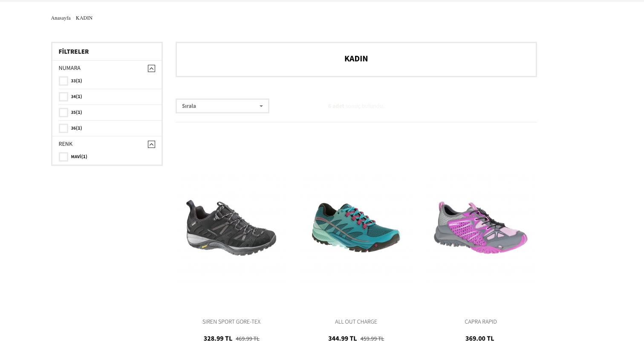The height and width of the screenshot is (359, 644).
Task: Select the MAVİ color filter
Action: point(64,157)
